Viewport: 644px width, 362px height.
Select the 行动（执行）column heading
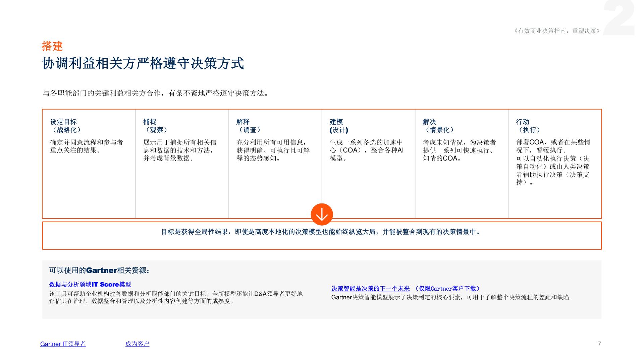[529, 126]
